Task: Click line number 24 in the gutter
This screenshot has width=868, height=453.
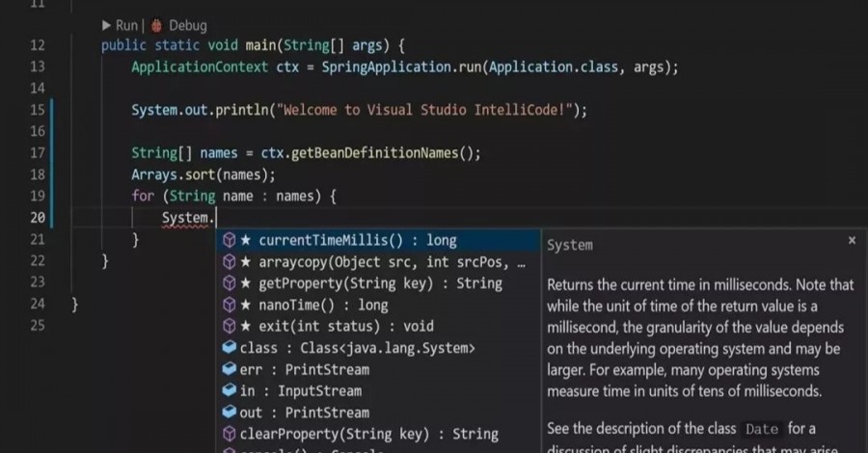Action: pyautogui.click(x=37, y=305)
